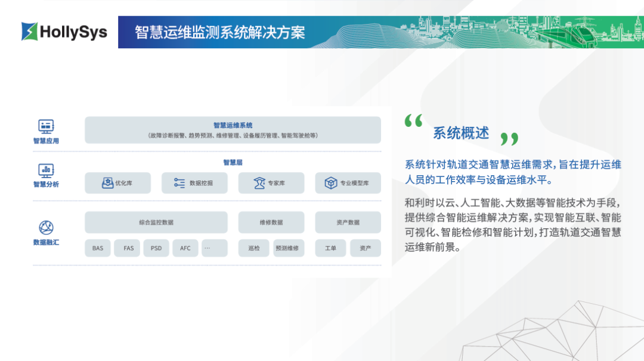Click the 智慧应用 monitor icon
Image resolution: width=644 pixels, height=361 pixels.
(46, 126)
